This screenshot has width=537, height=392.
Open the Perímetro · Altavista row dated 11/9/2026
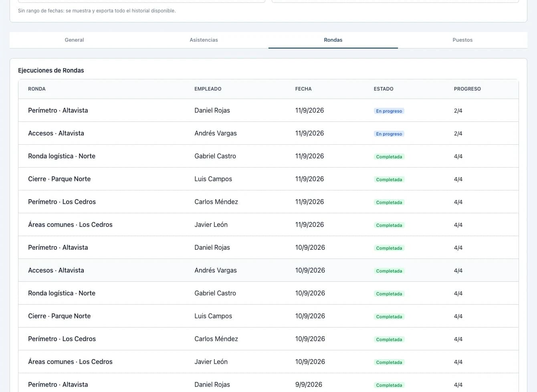[268, 110]
